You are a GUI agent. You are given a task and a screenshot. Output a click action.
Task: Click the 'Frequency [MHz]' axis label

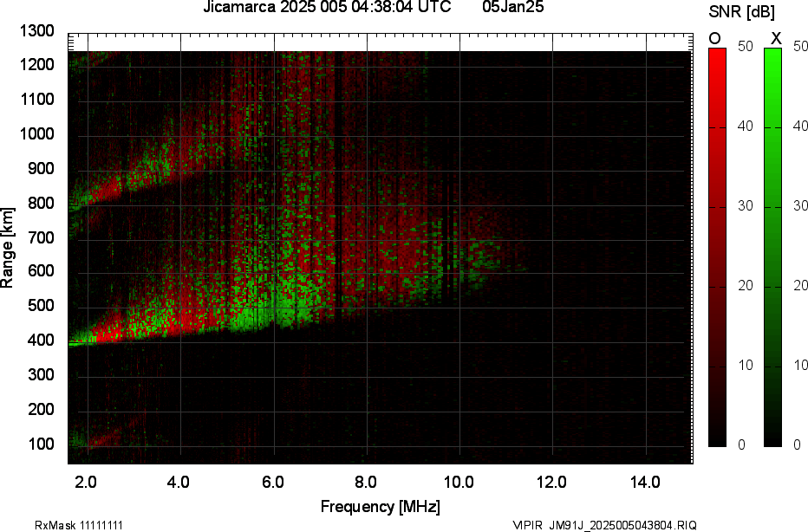point(381,506)
